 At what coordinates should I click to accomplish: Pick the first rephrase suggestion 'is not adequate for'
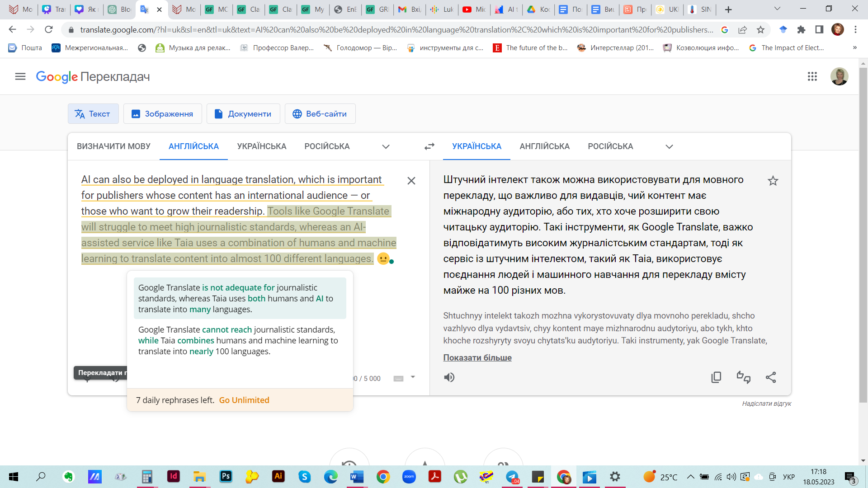click(x=240, y=298)
